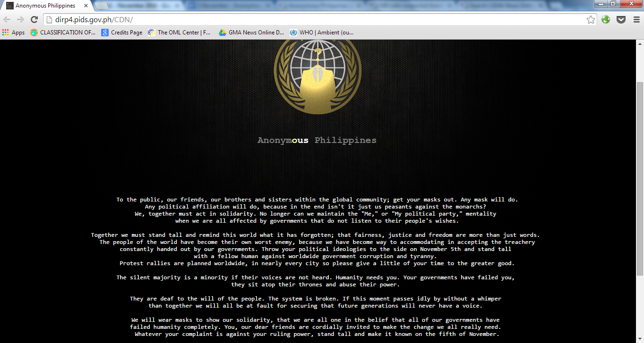Click the page's vertical scrollbar thumb
Screen dimensions: 644x343
click(640, 178)
